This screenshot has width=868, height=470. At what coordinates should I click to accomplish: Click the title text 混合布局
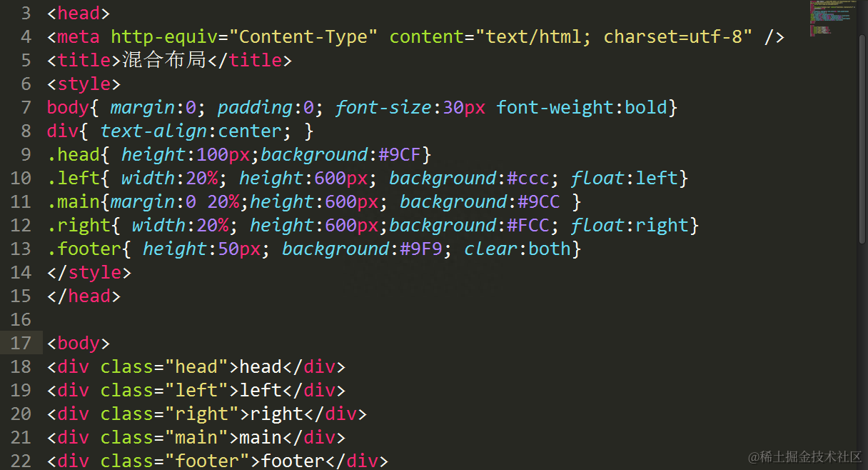pyautogui.click(x=164, y=60)
